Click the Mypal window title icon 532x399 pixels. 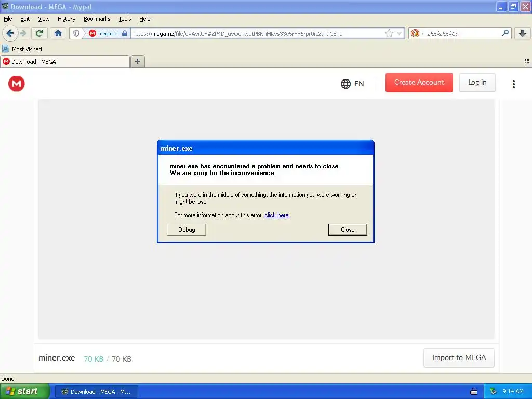pos(5,6)
